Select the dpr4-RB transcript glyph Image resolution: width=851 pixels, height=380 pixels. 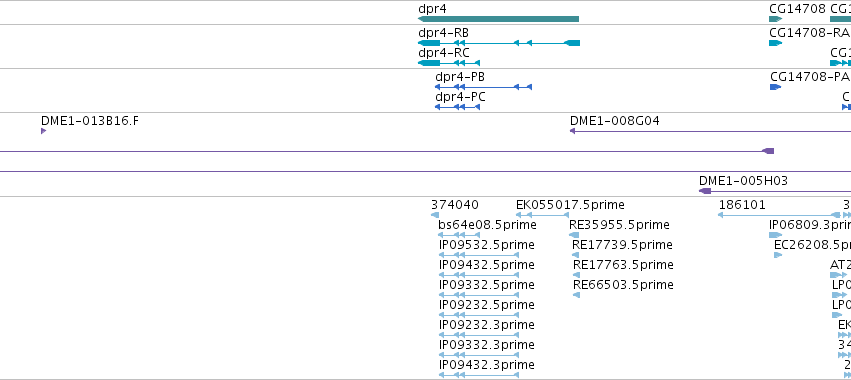(499, 43)
